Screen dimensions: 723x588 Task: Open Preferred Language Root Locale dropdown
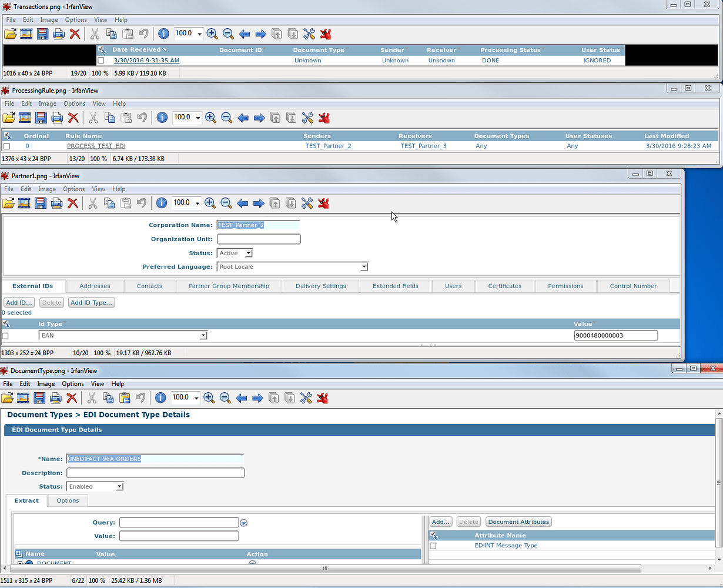pos(364,267)
